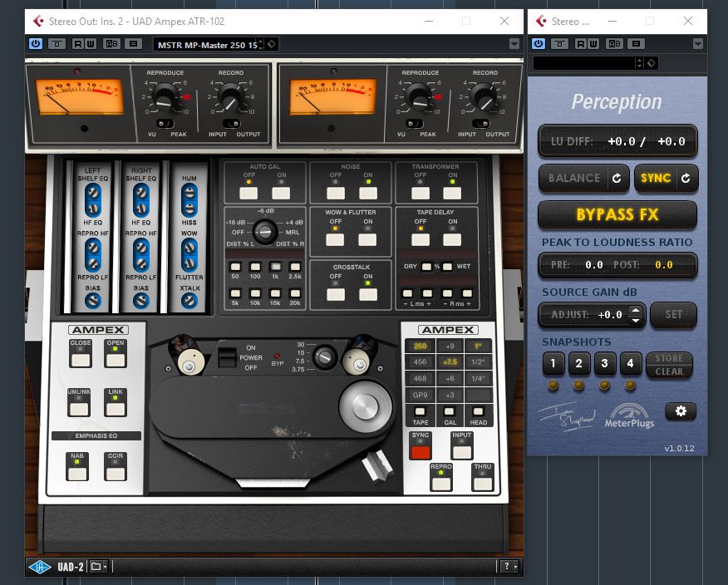Image resolution: width=728 pixels, height=585 pixels.
Task: Click the left channel VU meter
Action: coord(80,96)
